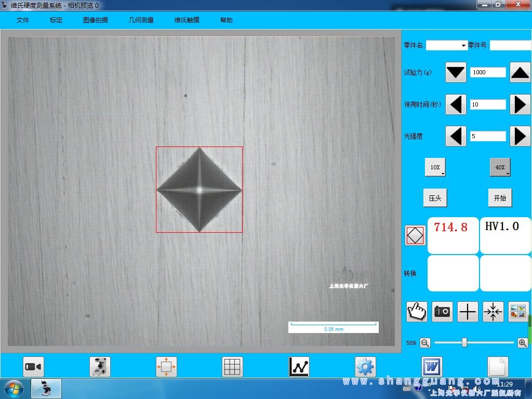
Task: Toggle the diamond indentation measure button
Action: (x=415, y=235)
